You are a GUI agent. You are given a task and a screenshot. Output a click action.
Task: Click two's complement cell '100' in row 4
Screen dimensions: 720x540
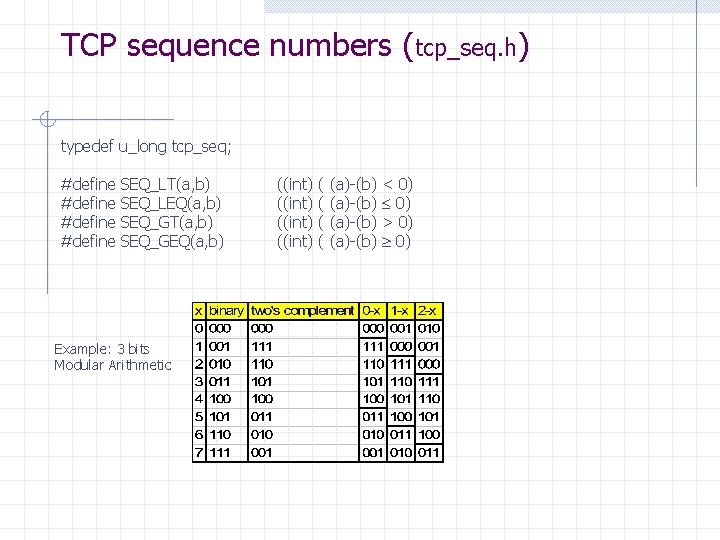(303, 399)
